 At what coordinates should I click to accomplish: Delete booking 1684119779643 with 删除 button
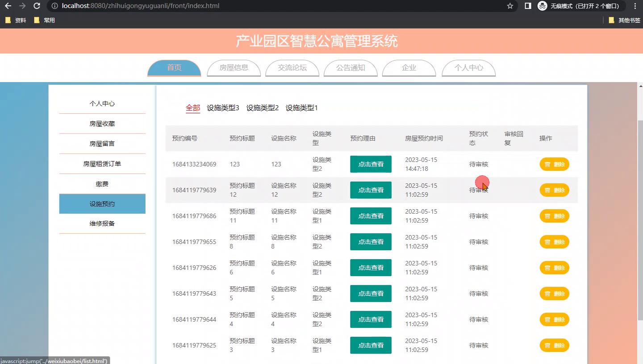point(554,294)
